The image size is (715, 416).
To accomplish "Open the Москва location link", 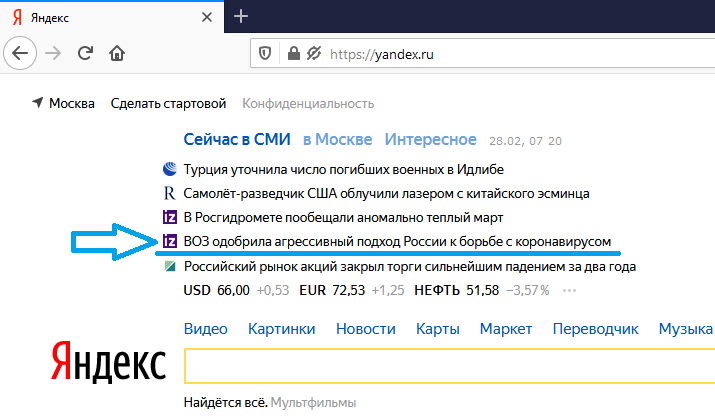I will pyautogui.click(x=72, y=104).
